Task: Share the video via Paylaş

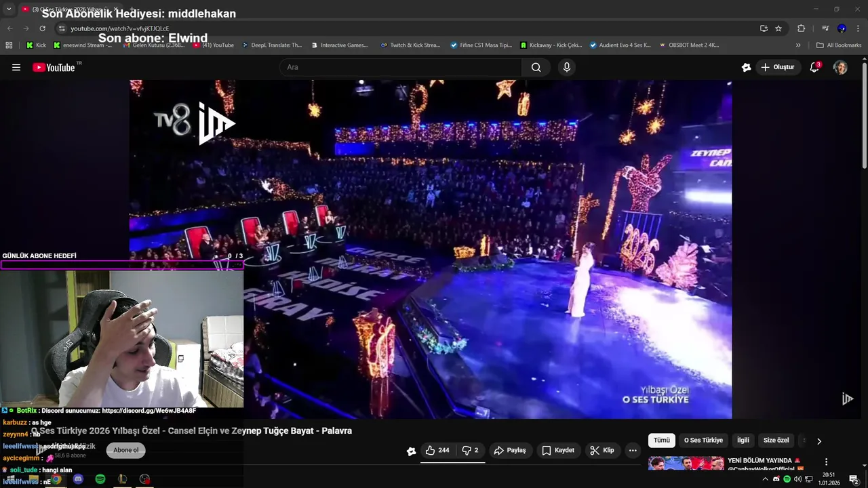Action: [510, 450]
